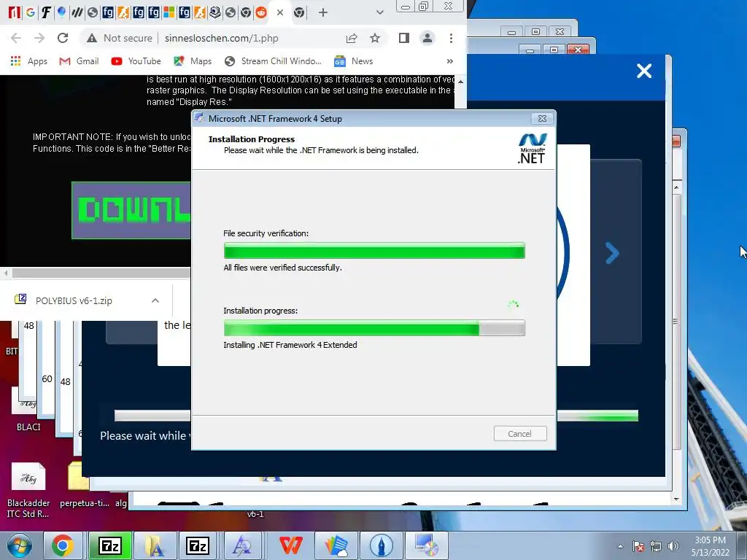Image resolution: width=747 pixels, height=560 pixels.
Task: Click the background window's scroll-up arrow
Action: [676, 187]
